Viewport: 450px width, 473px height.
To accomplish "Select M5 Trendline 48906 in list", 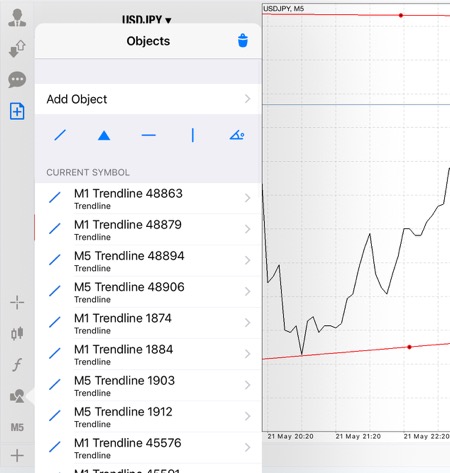I will coord(148,292).
